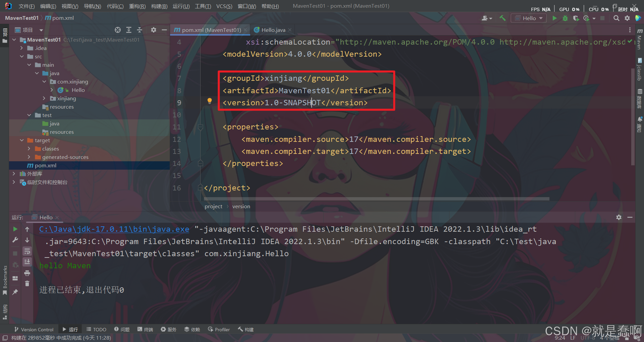Rerun Hello in the run panel
This screenshot has width=644, height=342.
pyautogui.click(x=15, y=229)
